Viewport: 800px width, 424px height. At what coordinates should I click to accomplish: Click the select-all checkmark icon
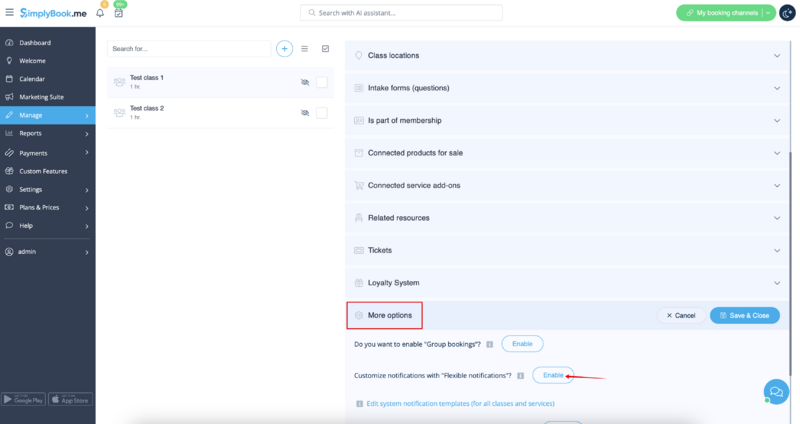[326, 49]
